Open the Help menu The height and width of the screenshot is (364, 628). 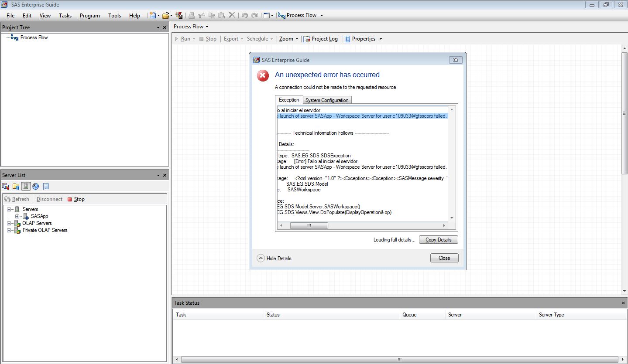134,15
